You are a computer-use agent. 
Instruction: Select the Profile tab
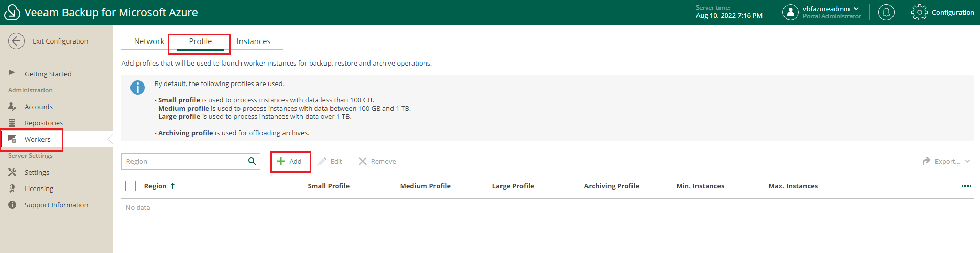tap(200, 41)
